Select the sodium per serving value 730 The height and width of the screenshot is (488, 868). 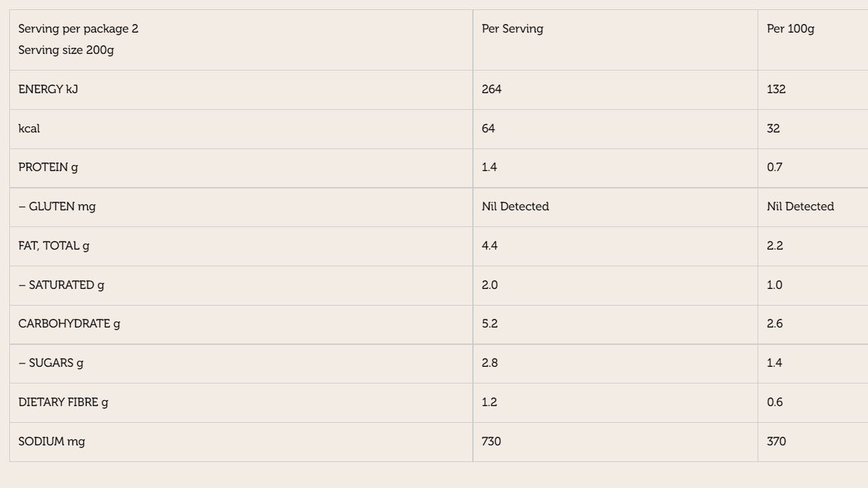coord(492,441)
